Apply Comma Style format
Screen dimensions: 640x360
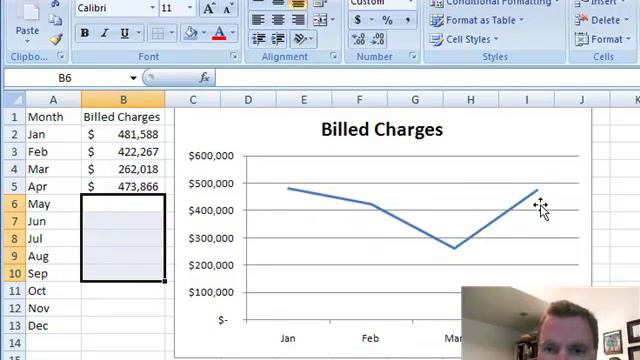(407, 20)
